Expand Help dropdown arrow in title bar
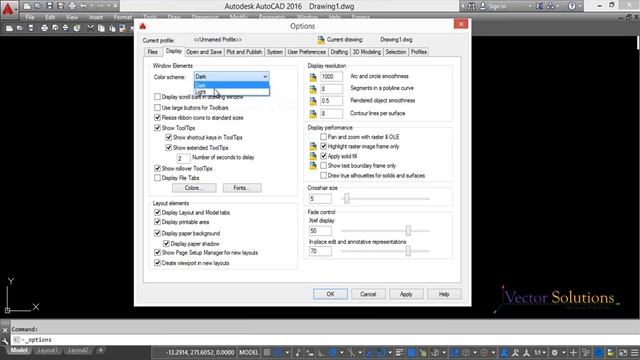The width and height of the screenshot is (640, 360). pos(580,6)
